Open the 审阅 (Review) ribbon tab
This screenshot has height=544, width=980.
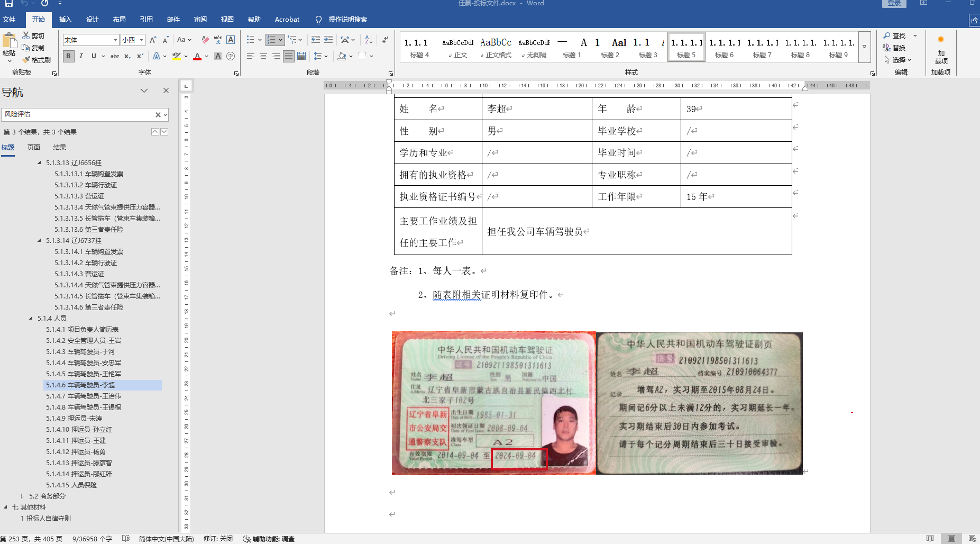[x=200, y=20]
